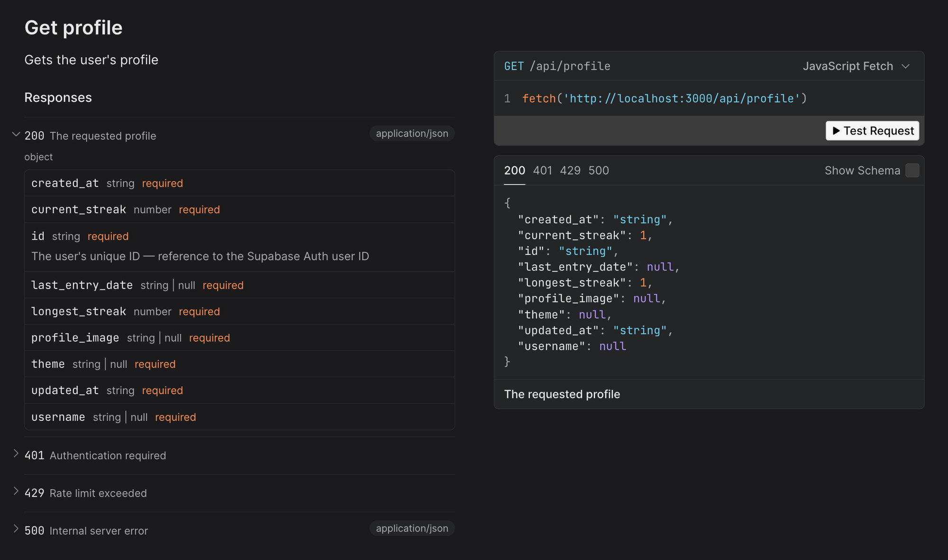Switch to the 401 example response tab
This screenshot has width=948, height=560.
pos(542,171)
